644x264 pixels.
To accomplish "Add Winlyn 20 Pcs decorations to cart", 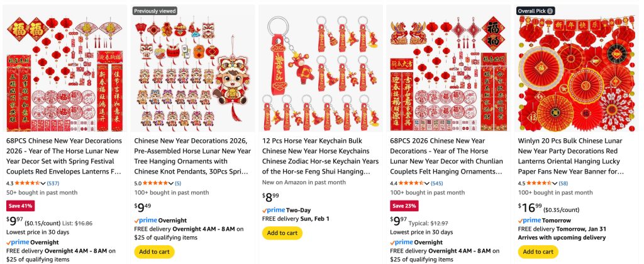I will (x=538, y=251).
